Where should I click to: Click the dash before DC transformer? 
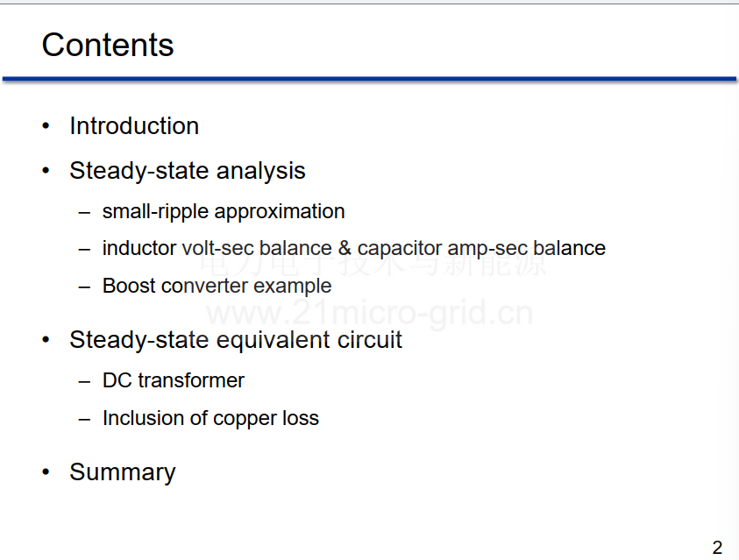tap(84, 381)
